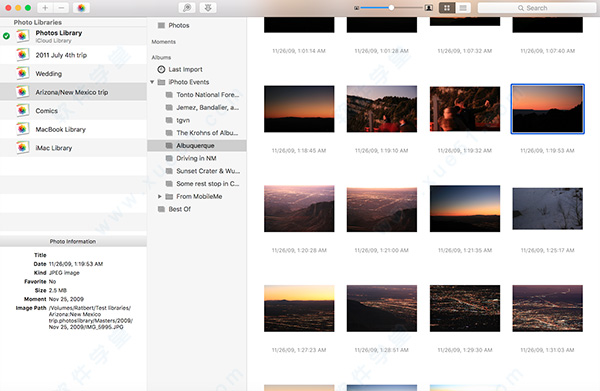Click the small thumbnail icon left of slider

coord(356,8)
